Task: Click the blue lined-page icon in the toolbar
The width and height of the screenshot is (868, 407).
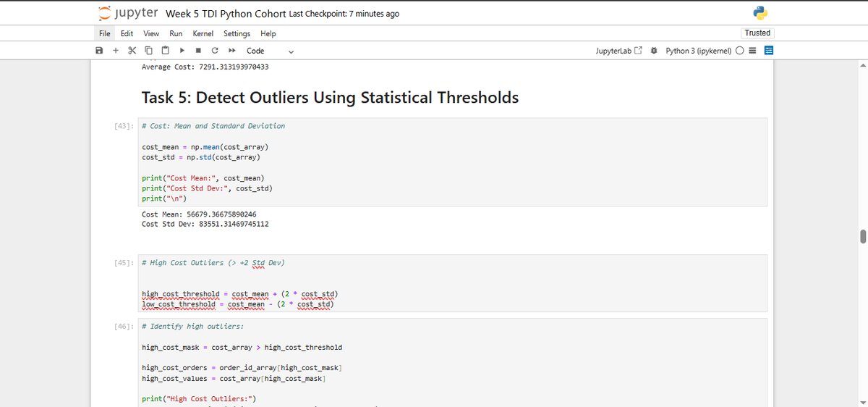Action: pos(769,51)
